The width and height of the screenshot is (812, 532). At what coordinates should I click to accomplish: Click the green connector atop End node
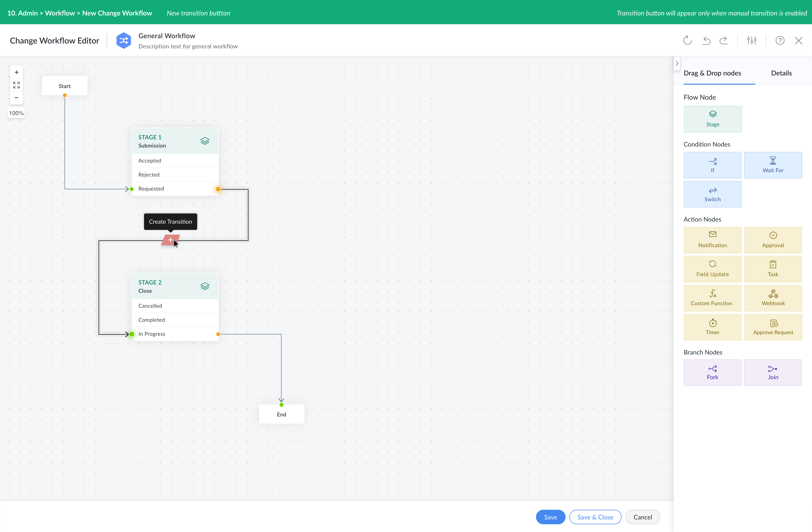click(281, 405)
